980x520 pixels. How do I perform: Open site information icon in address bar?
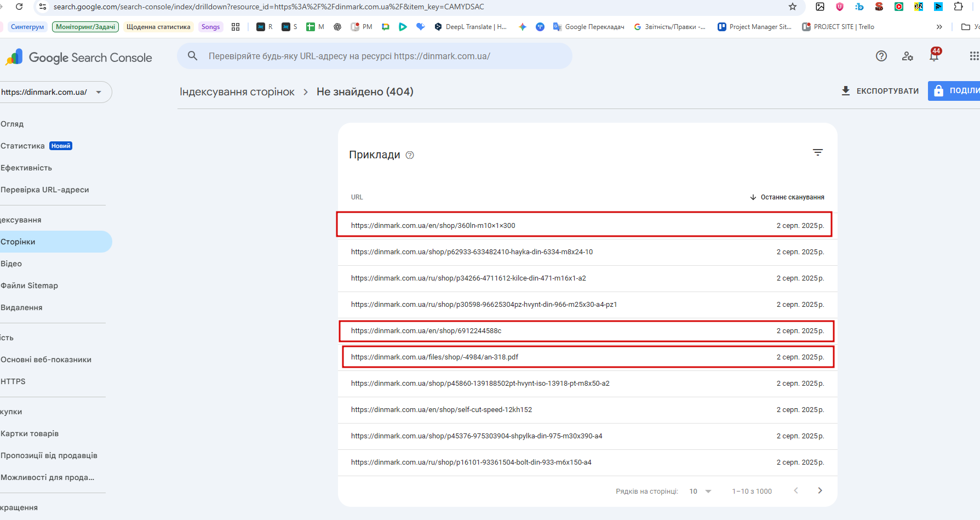[43, 7]
